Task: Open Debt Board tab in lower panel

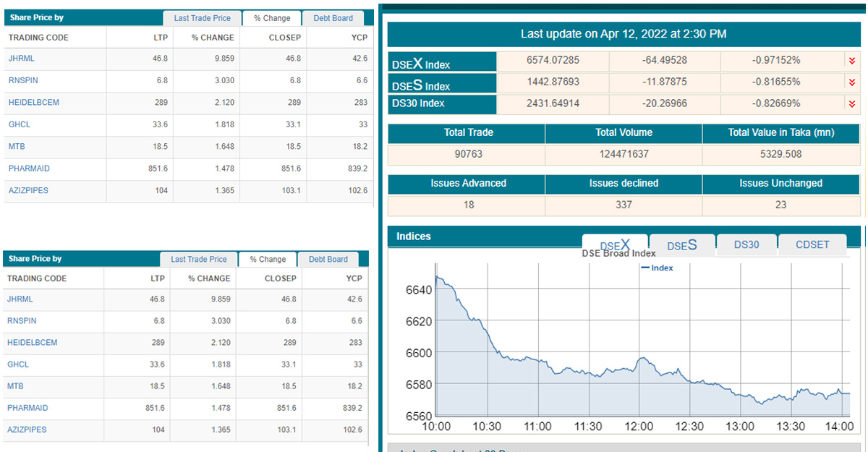Action: 328,259
